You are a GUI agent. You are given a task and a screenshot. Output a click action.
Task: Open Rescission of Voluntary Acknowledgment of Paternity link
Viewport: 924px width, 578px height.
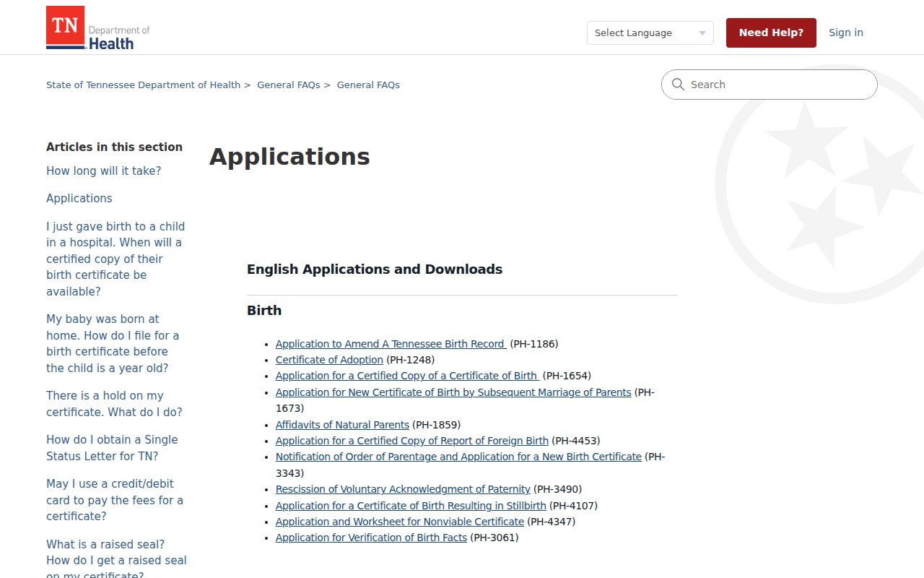point(403,489)
